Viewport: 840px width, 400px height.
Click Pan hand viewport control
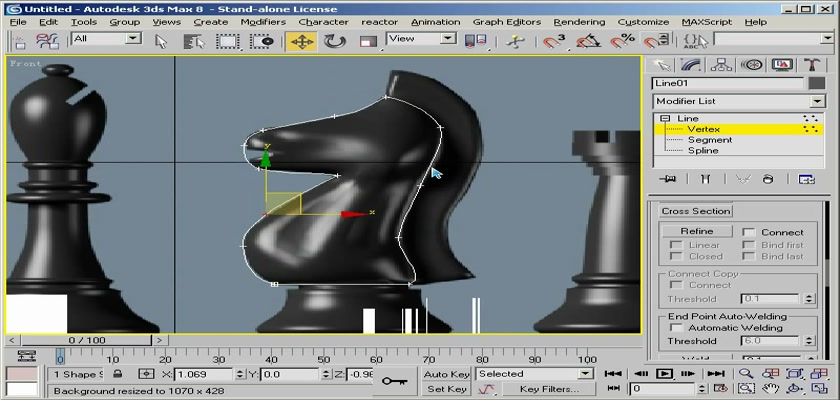coord(771,389)
